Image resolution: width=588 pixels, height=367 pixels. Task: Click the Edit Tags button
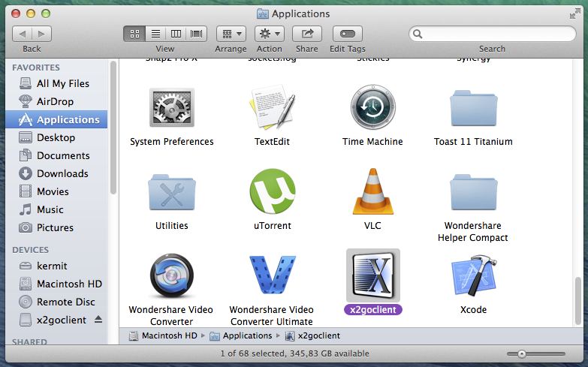click(x=347, y=34)
